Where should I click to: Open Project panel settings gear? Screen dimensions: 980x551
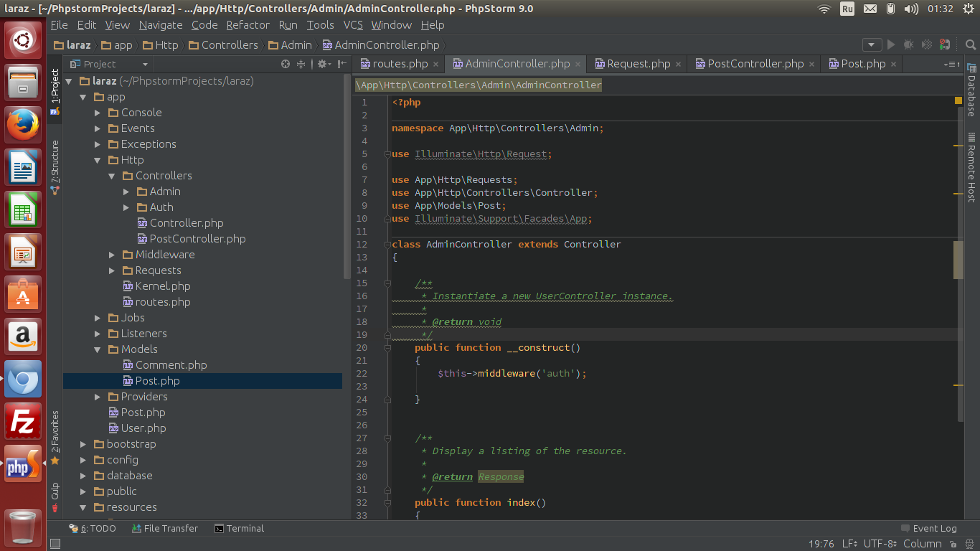(x=323, y=64)
